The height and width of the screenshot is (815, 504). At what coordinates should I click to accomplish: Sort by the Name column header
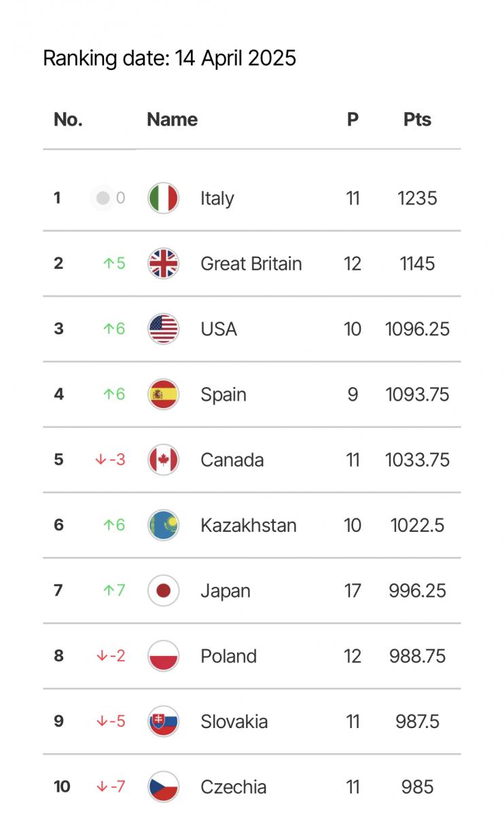172,120
